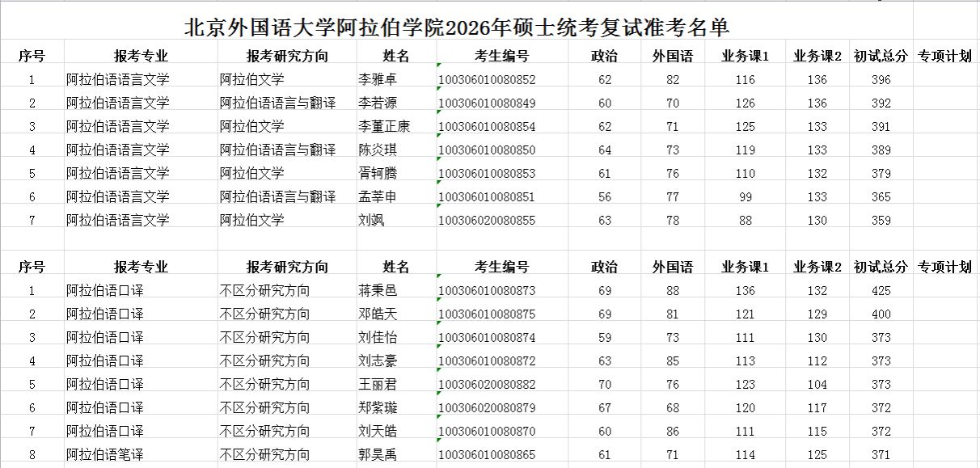The image size is (980, 468).
Task: Click candidate number 100306010080870
Action: pos(487,432)
